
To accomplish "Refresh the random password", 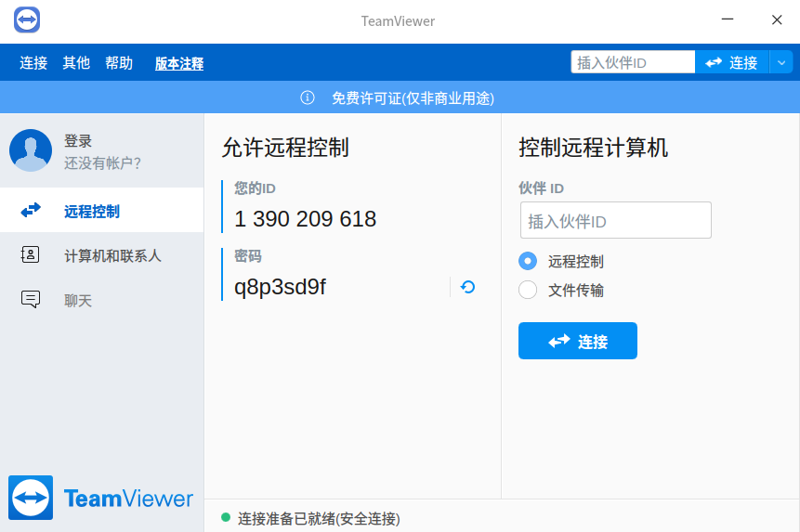I will [467, 287].
